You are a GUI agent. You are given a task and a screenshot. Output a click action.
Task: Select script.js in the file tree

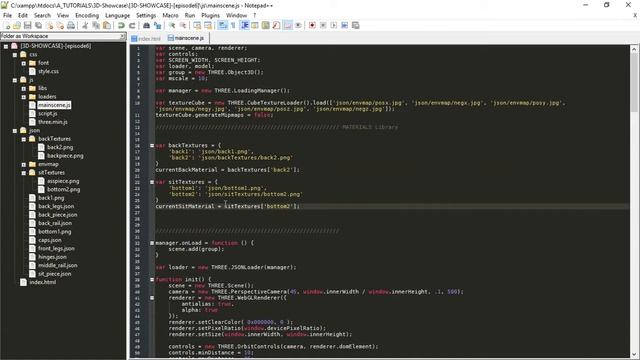click(47, 113)
